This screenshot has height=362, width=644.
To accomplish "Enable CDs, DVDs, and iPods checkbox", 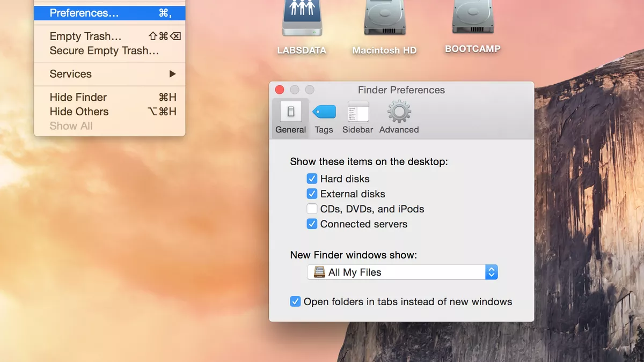I will click(312, 209).
